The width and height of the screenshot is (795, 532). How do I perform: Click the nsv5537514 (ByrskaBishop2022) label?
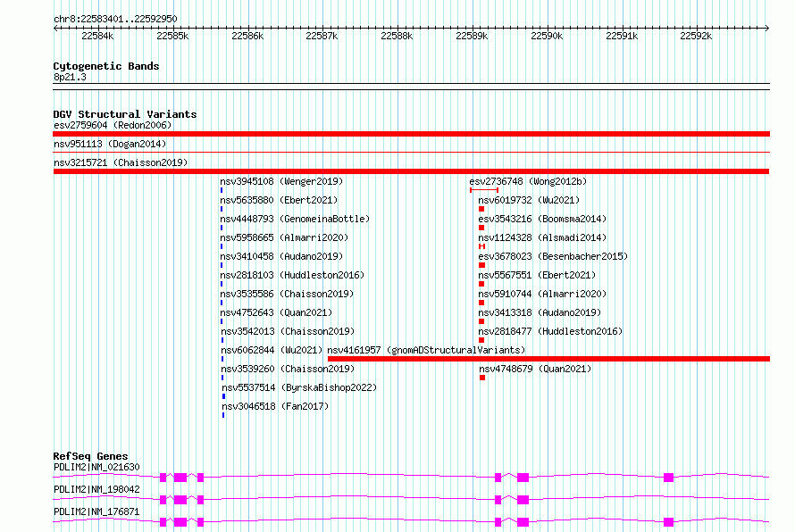299,387
